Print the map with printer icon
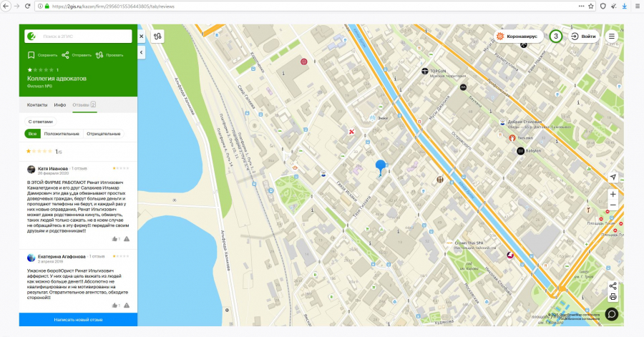This screenshot has width=644, height=337. 613,297
